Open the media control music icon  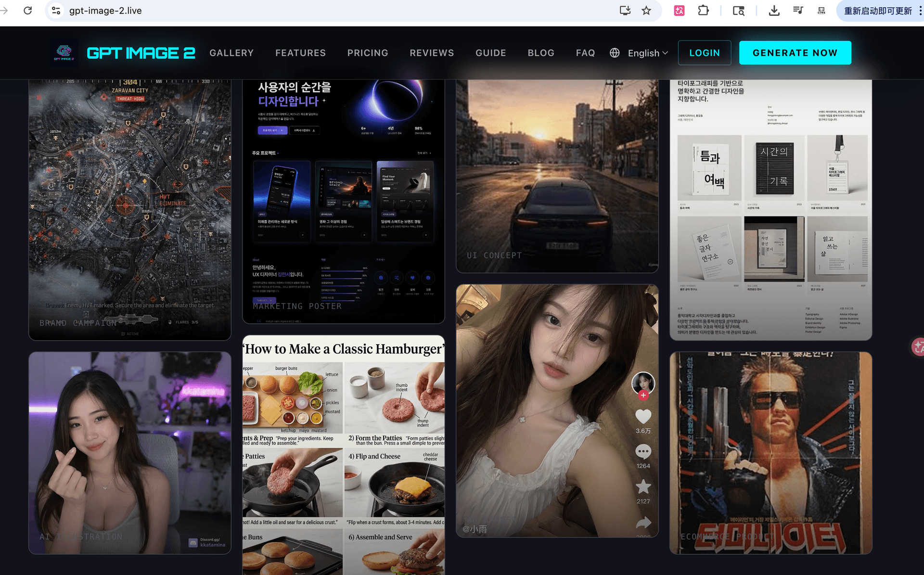click(x=798, y=11)
